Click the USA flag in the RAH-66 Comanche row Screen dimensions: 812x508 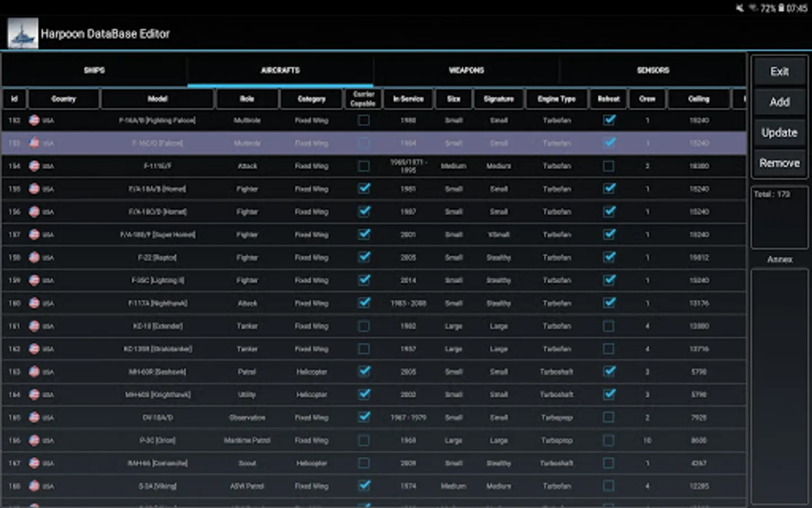tap(34, 463)
